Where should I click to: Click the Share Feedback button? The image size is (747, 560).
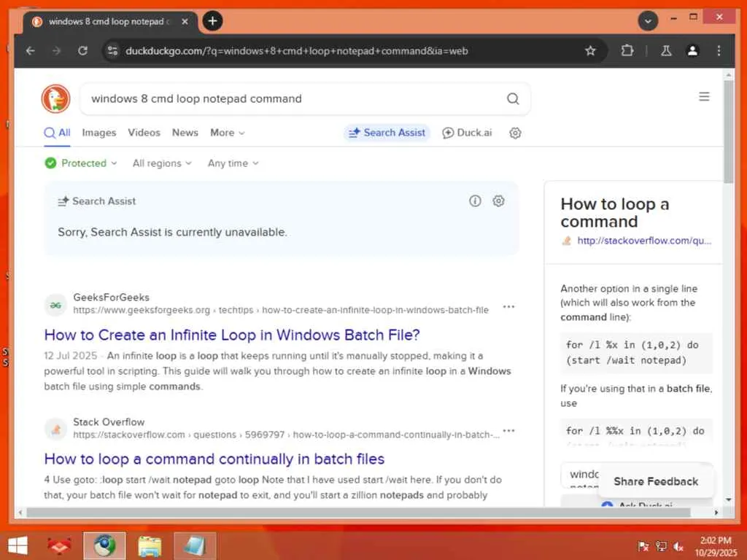point(656,481)
